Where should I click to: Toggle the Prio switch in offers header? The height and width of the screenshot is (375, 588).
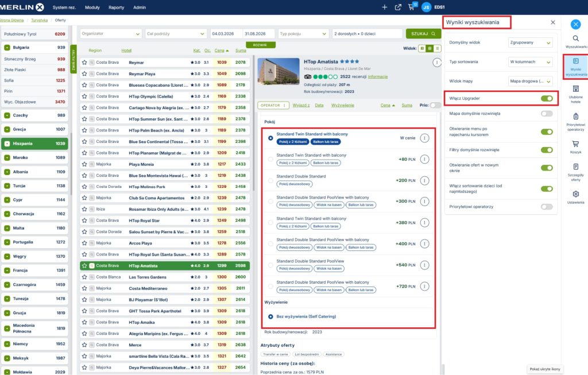point(436,105)
